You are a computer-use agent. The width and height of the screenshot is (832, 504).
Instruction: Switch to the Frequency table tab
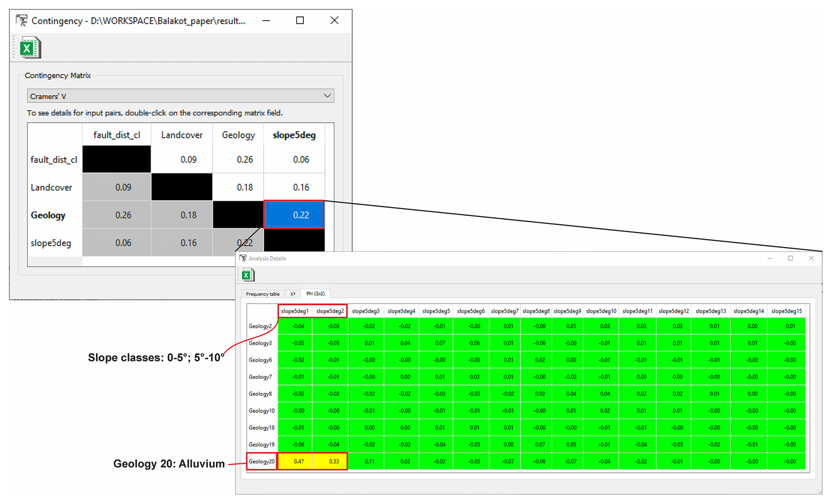[262, 294]
